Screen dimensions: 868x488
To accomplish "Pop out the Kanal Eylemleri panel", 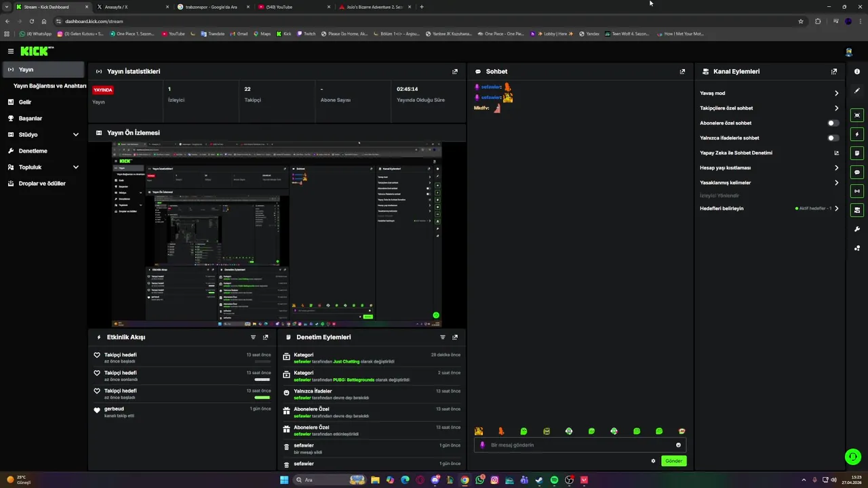I will coord(834,71).
